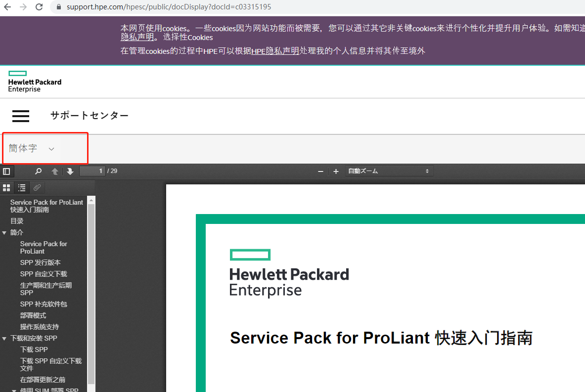This screenshot has height=392, width=585.
Task: Open the 隐私声明 link in cookie banner
Action: coord(137,37)
